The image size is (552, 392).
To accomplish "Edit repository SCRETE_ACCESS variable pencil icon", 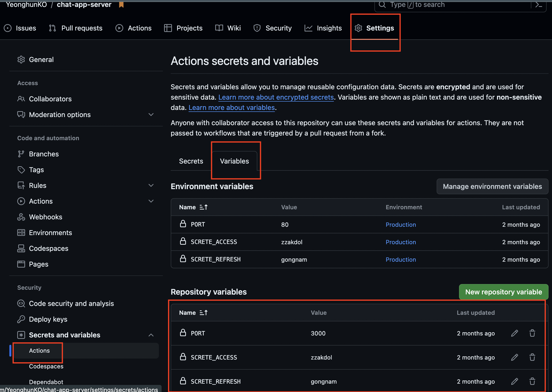I will (x=515, y=357).
